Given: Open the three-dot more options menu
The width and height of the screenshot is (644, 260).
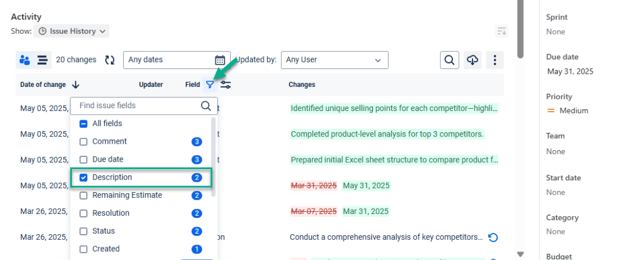Looking at the screenshot, I should click(x=495, y=60).
